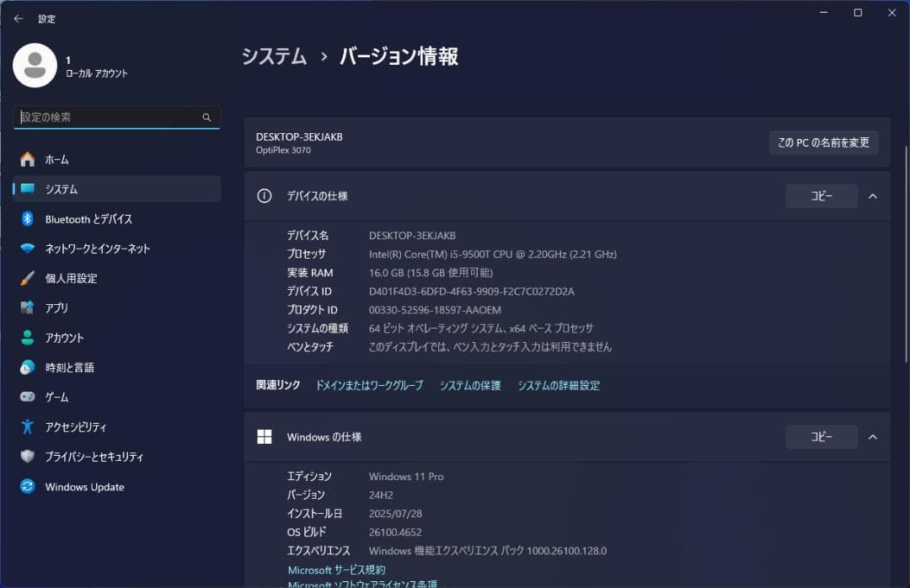910x588 pixels.
Task: Collapse the Windows の仕様 section
Action: coord(873,436)
